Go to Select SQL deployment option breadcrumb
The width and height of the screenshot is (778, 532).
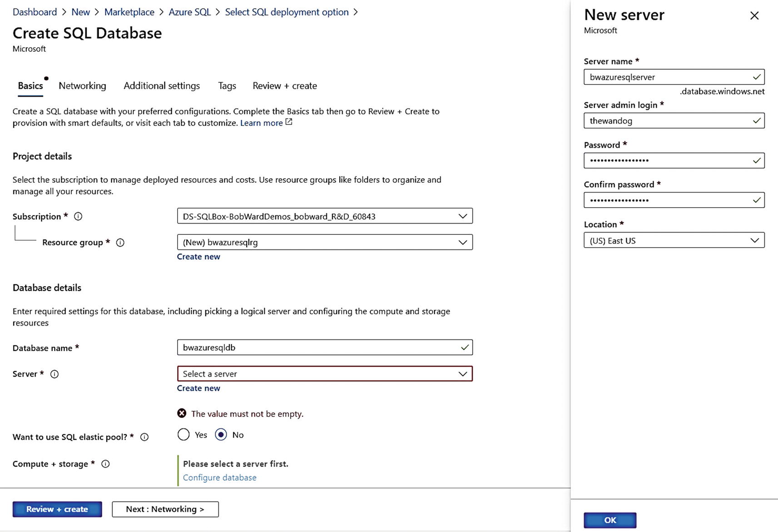[x=287, y=12]
